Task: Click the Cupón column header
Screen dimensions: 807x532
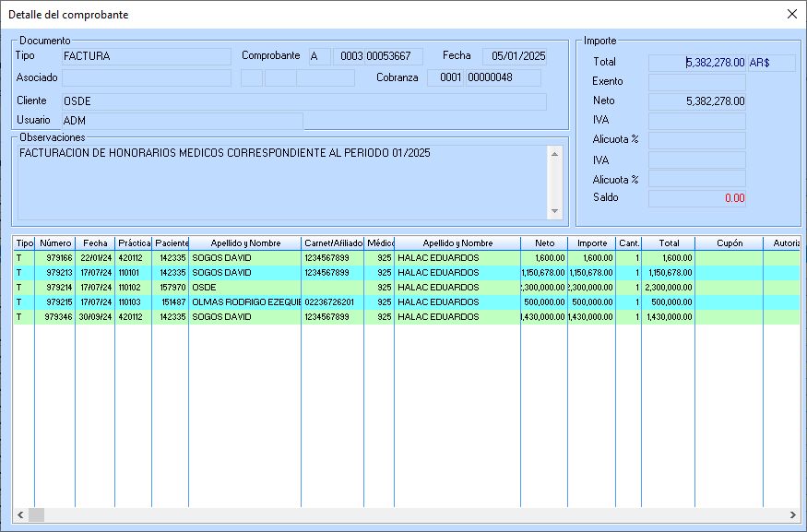Action: coord(730,242)
